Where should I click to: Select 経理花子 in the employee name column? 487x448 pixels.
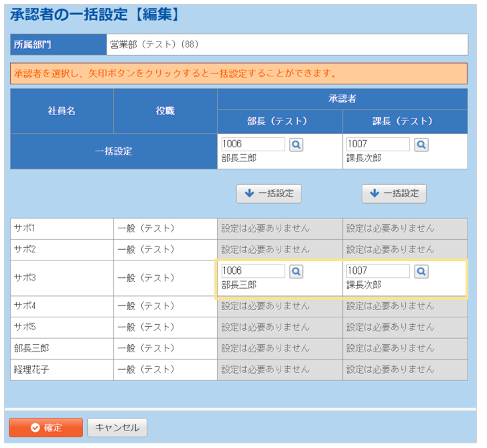pos(62,370)
